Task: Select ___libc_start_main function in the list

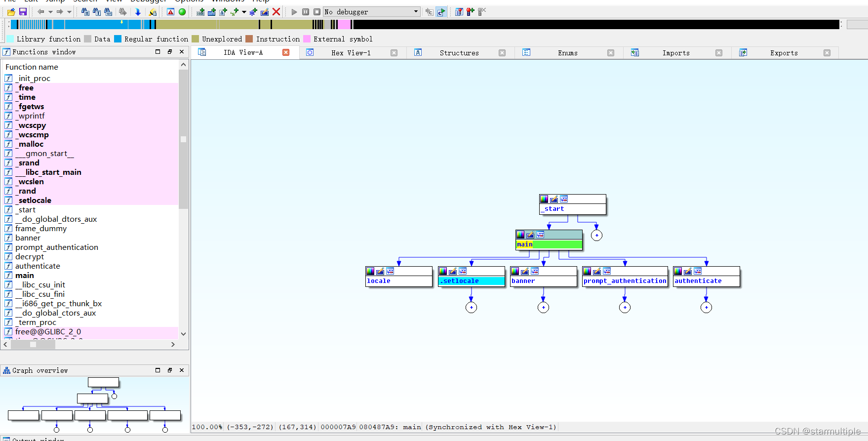Action: point(91,172)
